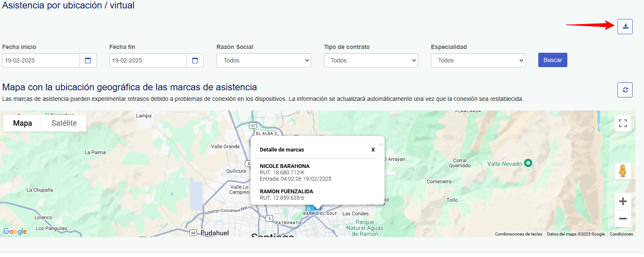Viewport: 644px width, 257px height.
Task: Switch to the Satélite map view
Action: (64, 123)
